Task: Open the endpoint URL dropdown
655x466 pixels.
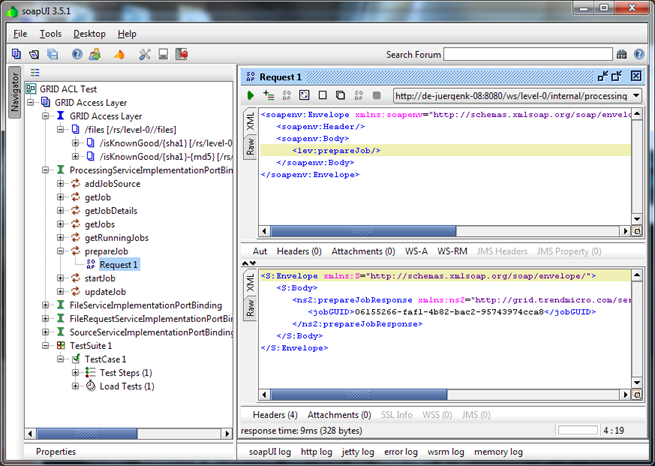Action: click(636, 96)
